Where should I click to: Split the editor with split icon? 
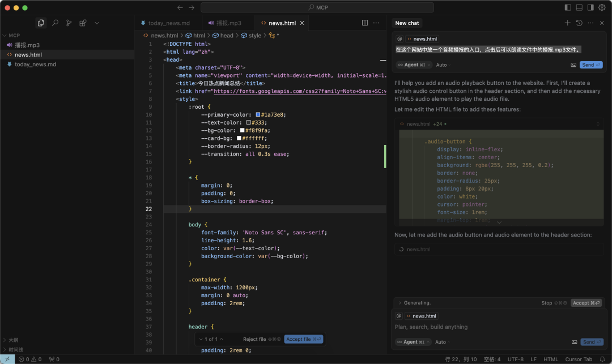click(365, 23)
